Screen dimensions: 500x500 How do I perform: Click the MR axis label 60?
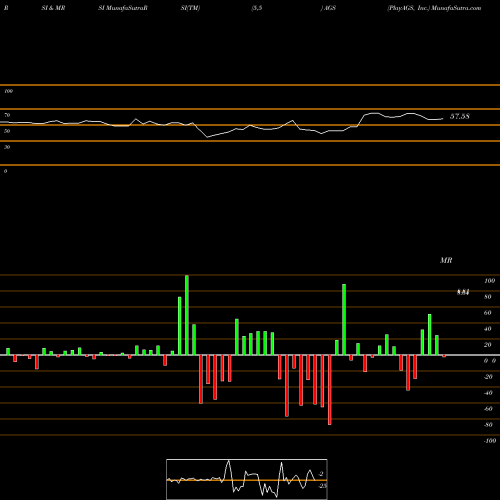point(488,313)
